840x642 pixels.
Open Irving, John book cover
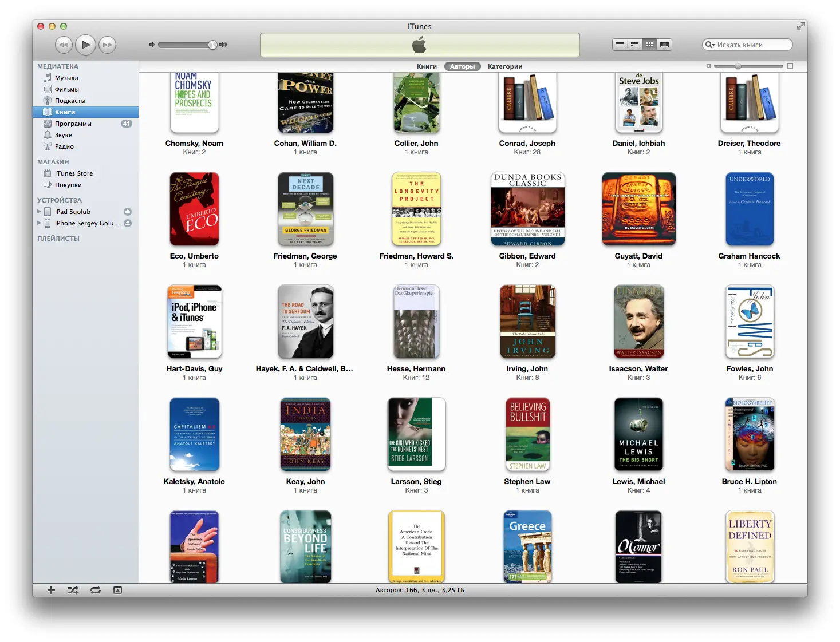click(527, 322)
